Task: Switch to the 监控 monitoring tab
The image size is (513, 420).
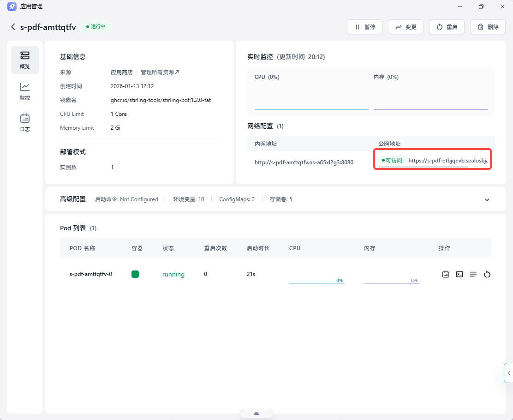Action: [x=25, y=91]
